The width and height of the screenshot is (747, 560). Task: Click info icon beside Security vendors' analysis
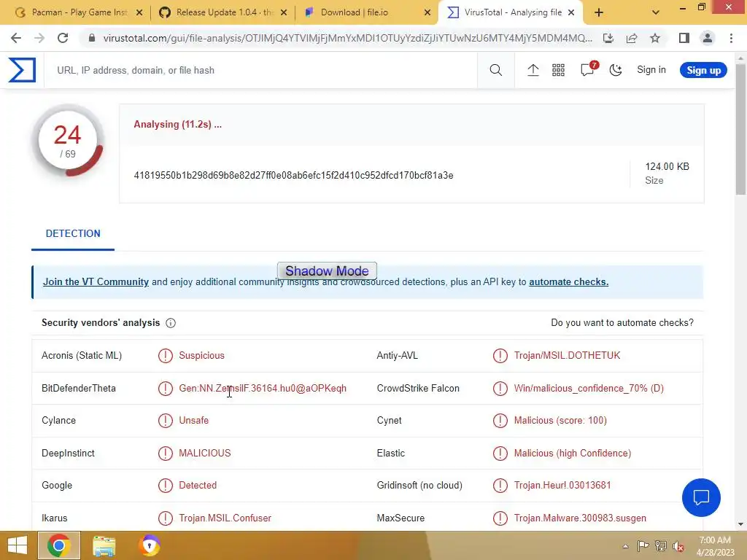pos(171,323)
